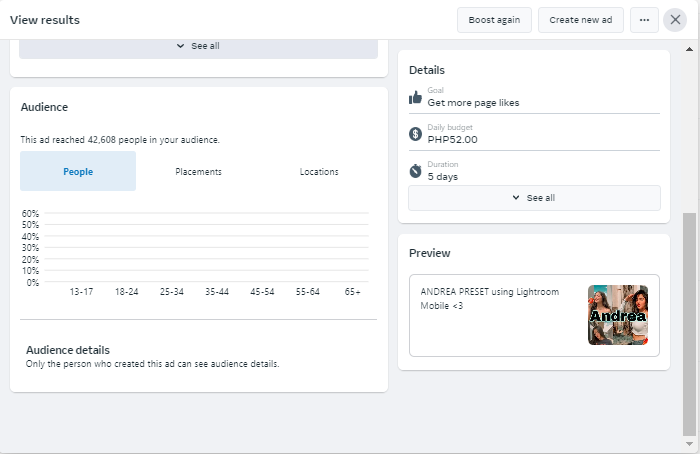Close the View results dialog
Screen dimensions: 700x454
[675, 20]
